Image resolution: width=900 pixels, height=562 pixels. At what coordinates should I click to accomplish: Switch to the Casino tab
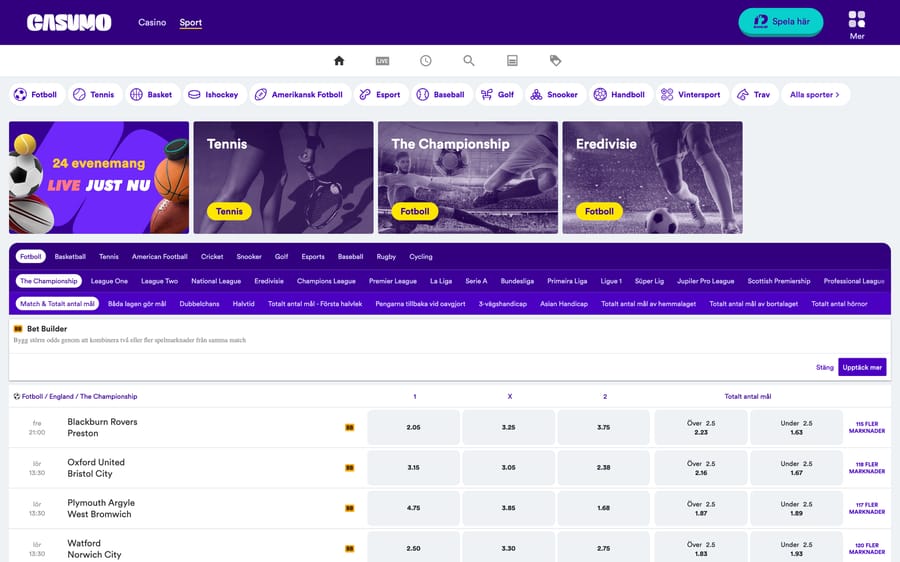[x=152, y=22]
